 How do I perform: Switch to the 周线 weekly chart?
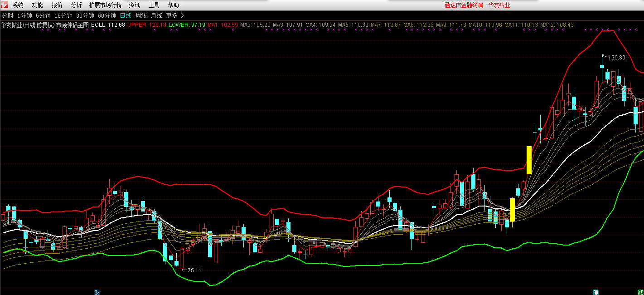141,15
